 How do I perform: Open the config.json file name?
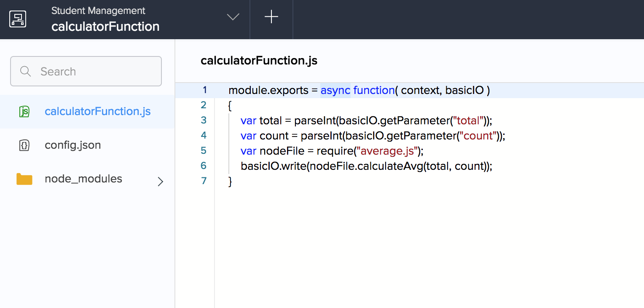pyautogui.click(x=73, y=145)
